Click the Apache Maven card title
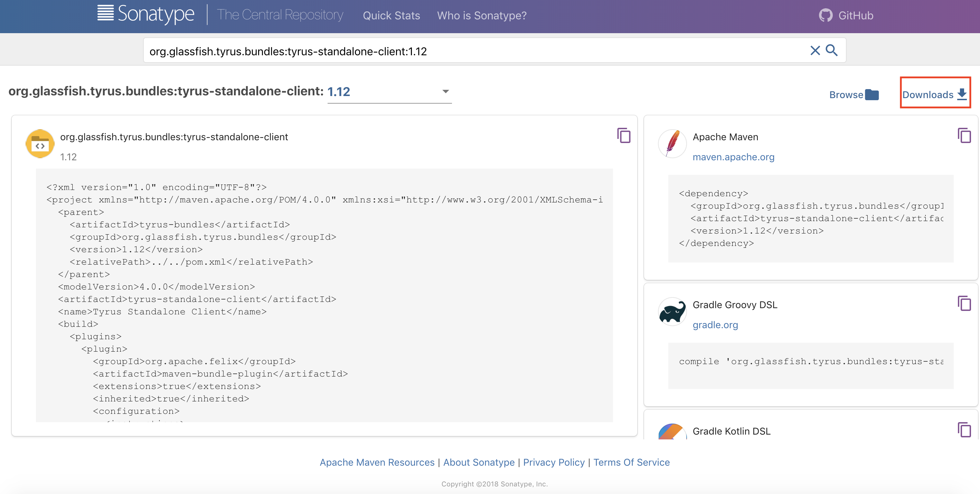The height and width of the screenshot is (494, 980). pyautogui.click(x=725, y=137)
